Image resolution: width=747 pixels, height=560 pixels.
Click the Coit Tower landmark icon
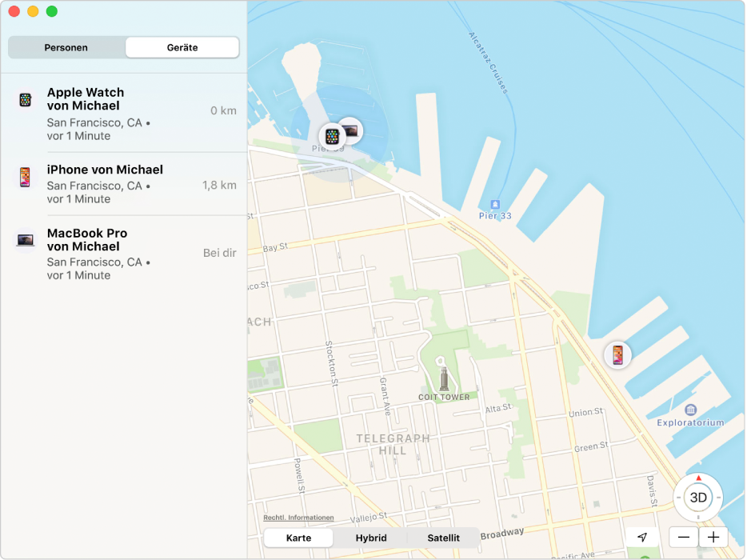[x=444, y=378]
